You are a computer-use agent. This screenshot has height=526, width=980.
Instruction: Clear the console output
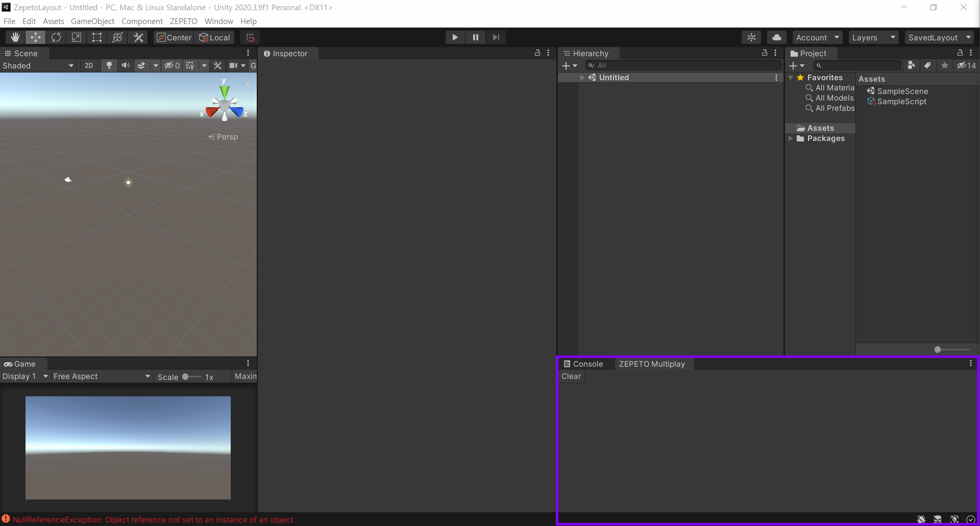[571, 376]
